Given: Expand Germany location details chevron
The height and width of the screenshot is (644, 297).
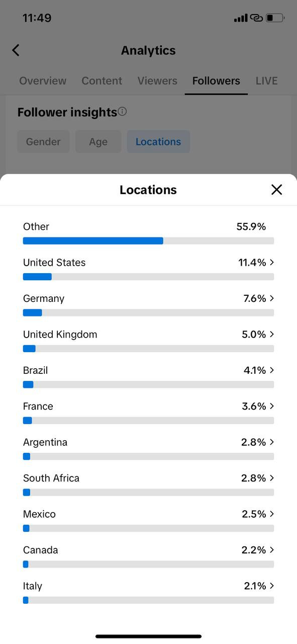Looking at the screenshot, I should [x=272, y=298].
